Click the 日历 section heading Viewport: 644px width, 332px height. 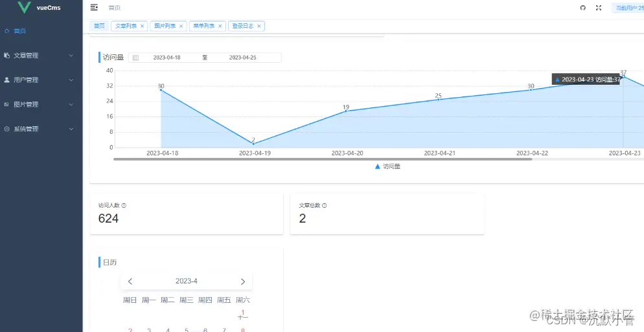(x=109, y=262)
